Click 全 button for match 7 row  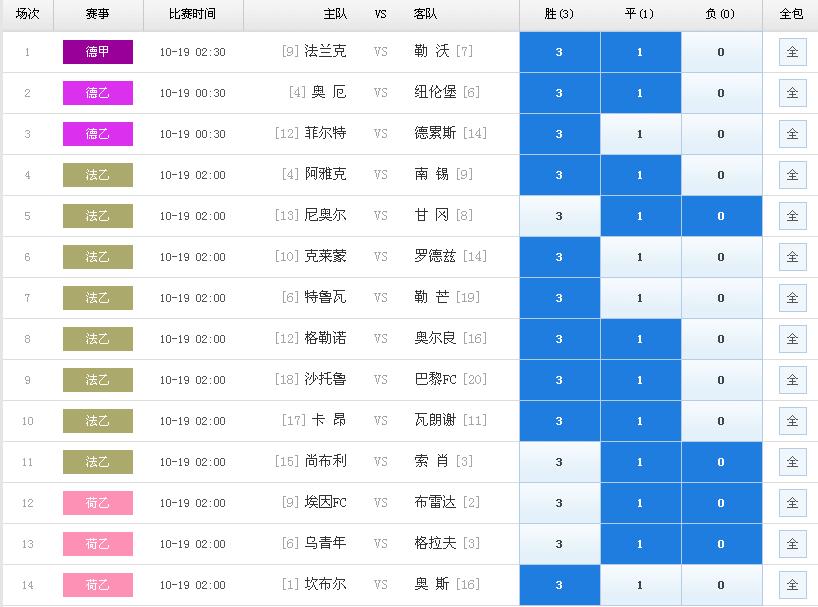tap(792, 298)
